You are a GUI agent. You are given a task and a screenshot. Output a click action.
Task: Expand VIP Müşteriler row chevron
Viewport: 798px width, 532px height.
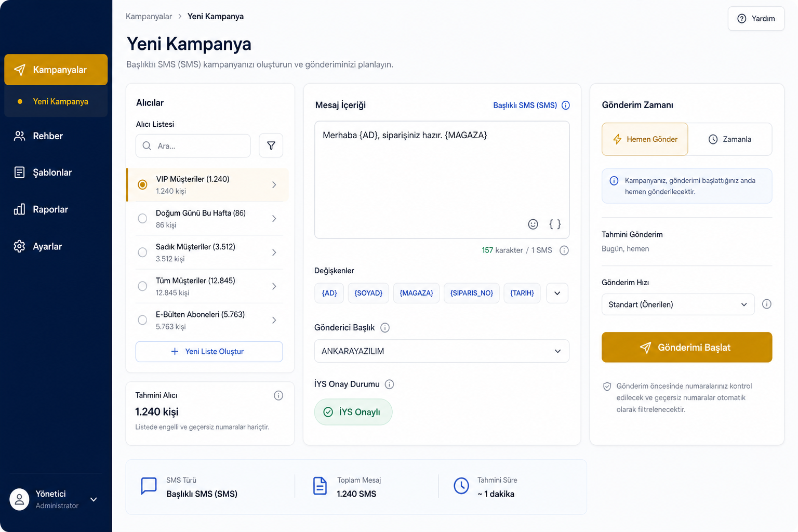coord(274,184)
